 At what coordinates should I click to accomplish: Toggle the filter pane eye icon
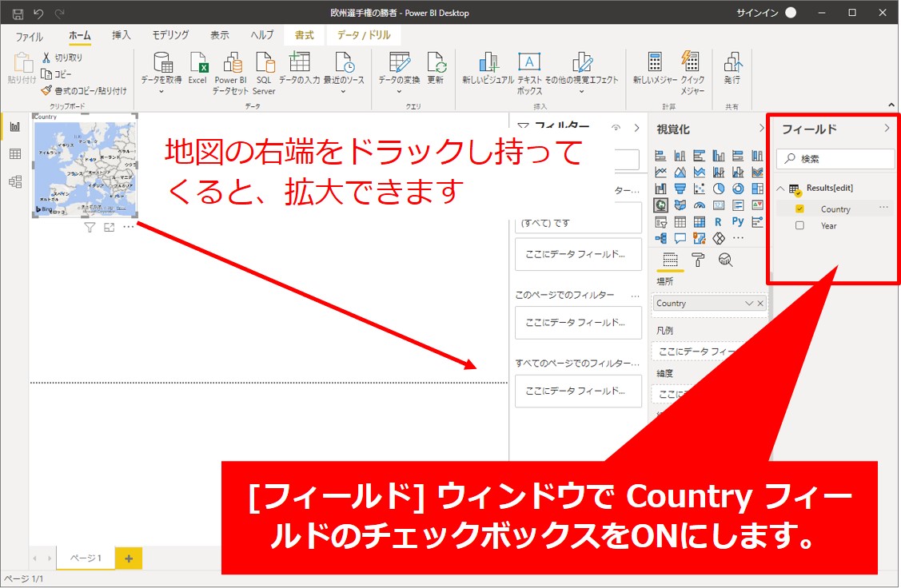(616, 128)
